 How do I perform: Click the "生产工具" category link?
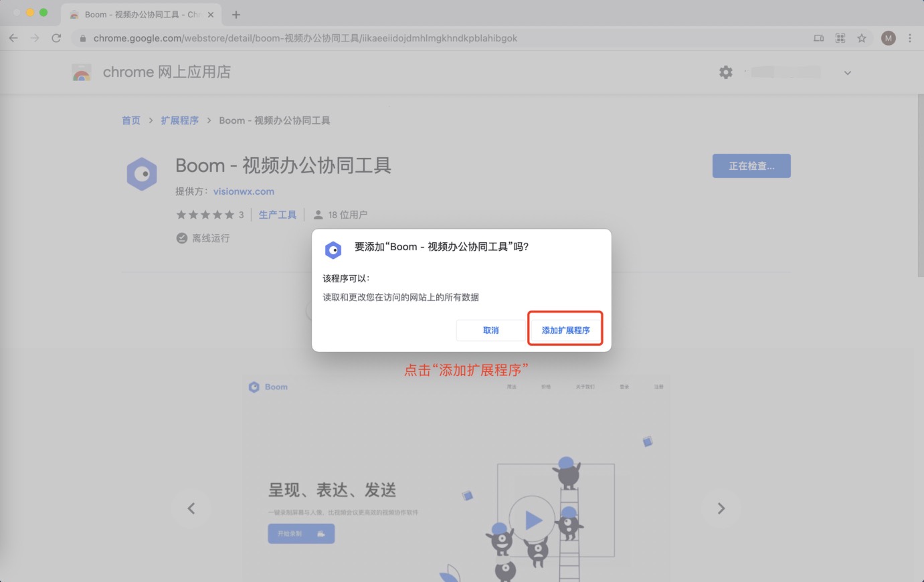(278, 215)
